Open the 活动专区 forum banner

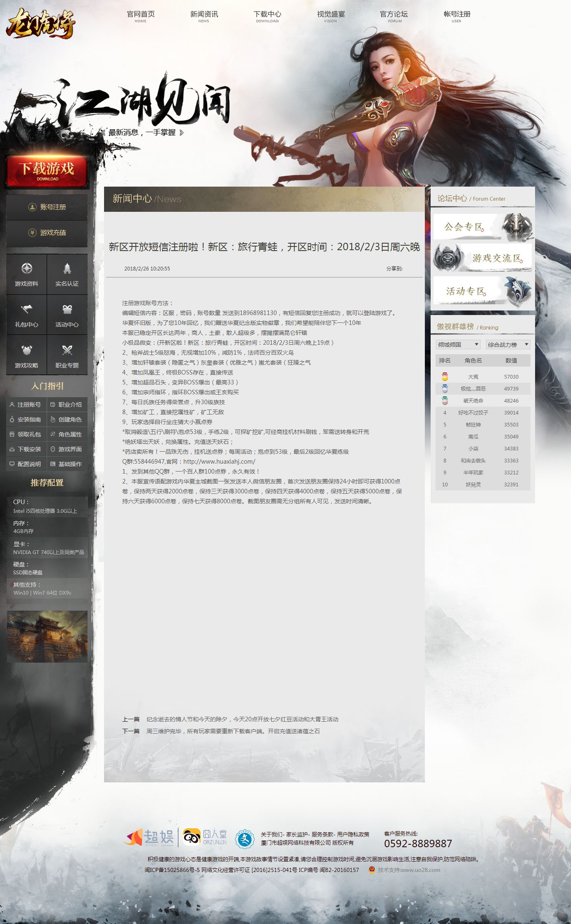pyautogui.click(x=483, y=291)
